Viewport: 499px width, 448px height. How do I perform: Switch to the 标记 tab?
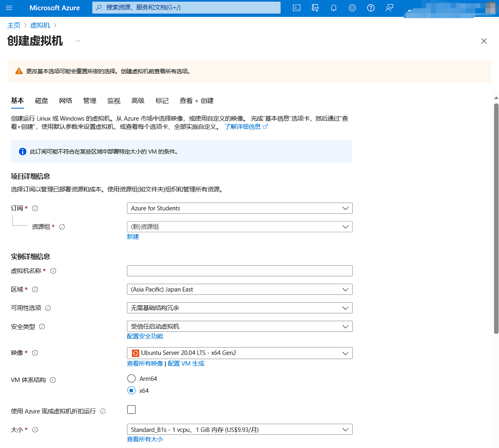click(162, 100)
